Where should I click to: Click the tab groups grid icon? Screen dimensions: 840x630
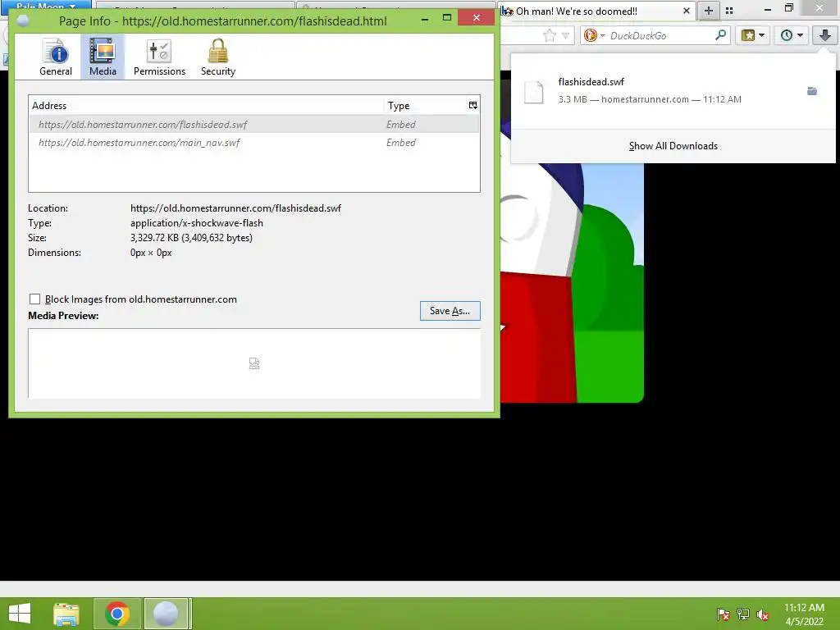tap(729, 11)
